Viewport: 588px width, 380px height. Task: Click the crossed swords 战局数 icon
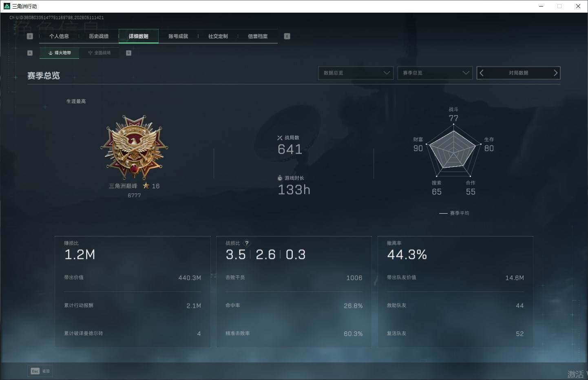280,138
